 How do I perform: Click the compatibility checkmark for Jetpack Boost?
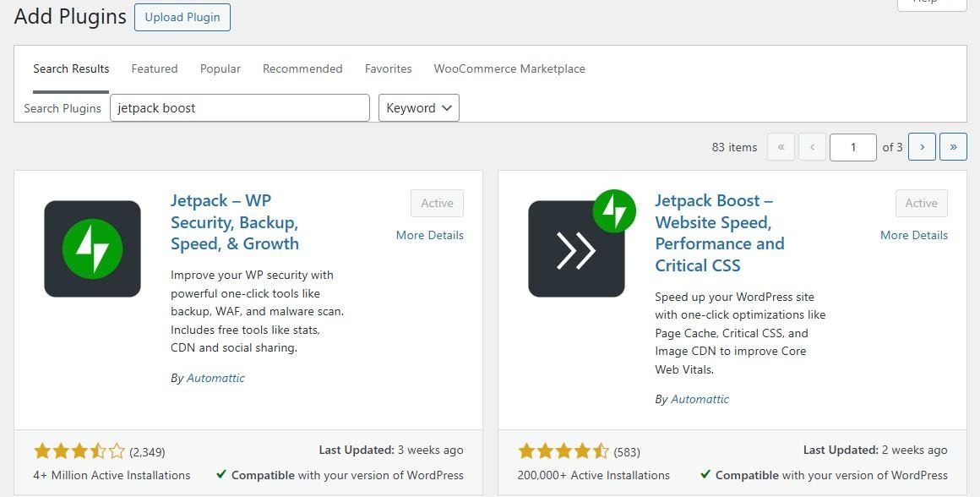(707, 475)
